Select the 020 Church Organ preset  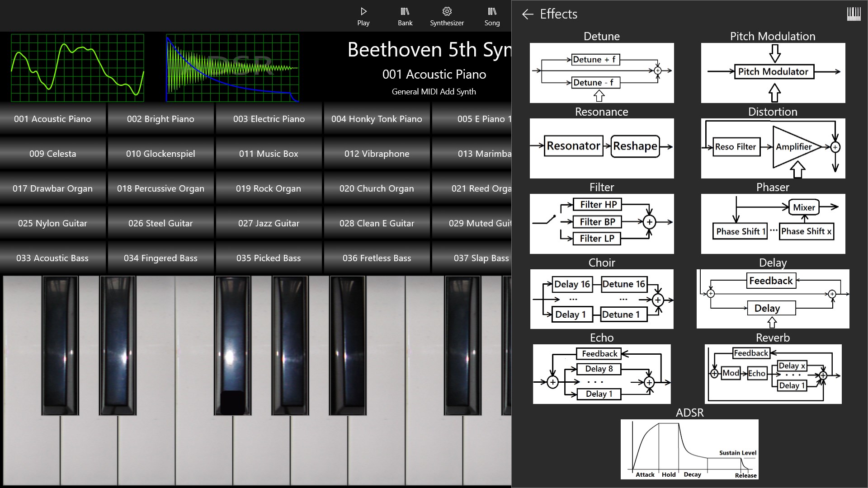377,188
